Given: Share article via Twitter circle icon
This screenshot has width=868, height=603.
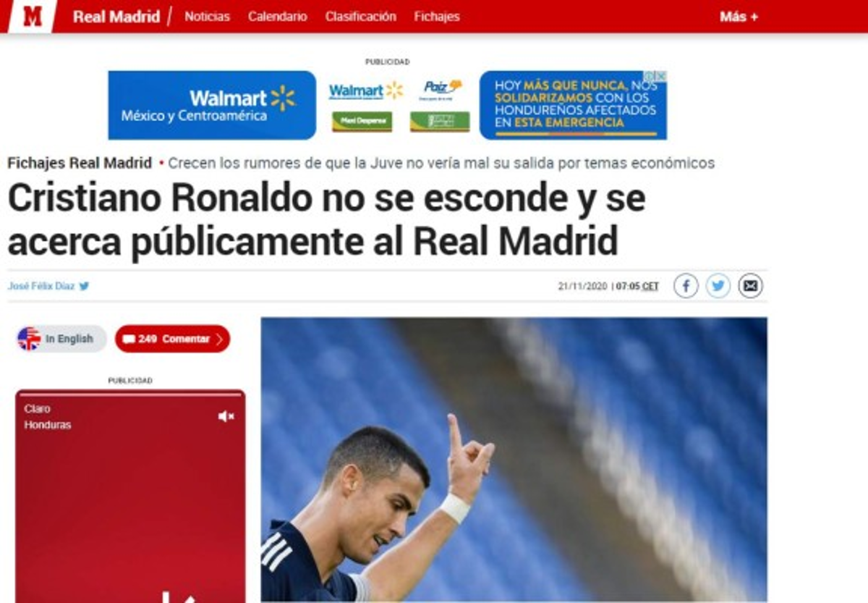Looking at the screenshot, I should tap(718, 286).
